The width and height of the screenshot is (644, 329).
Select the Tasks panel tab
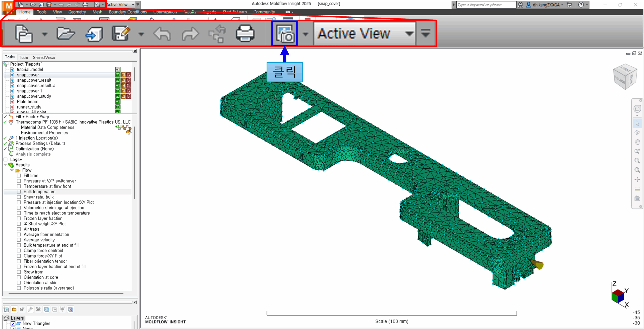click(x=10, y=57)
